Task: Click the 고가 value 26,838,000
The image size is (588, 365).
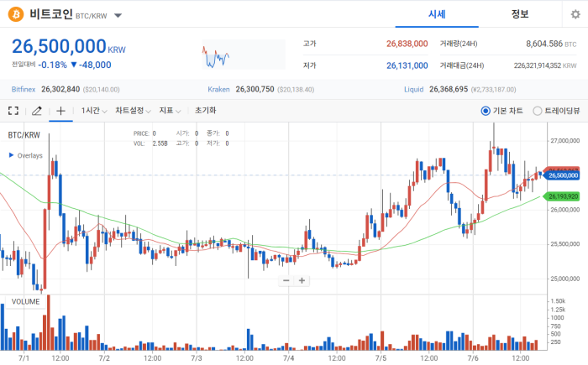Action: [x=407, y=44]
